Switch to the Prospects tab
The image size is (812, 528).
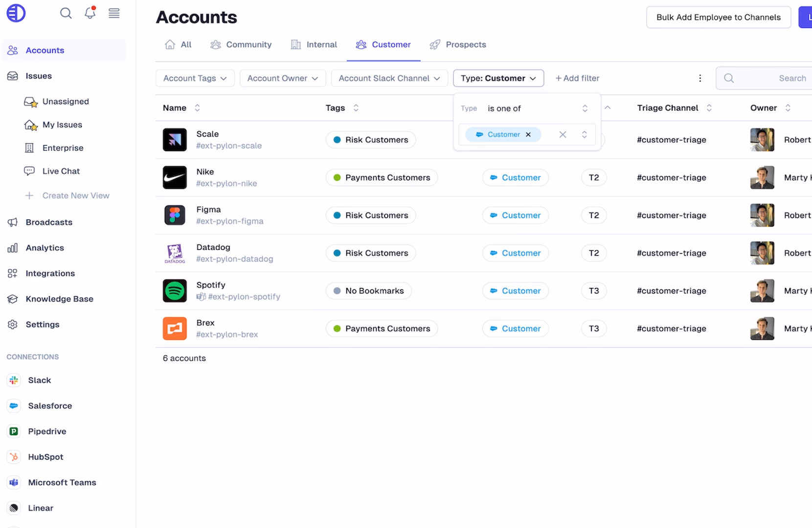coord(458,44)
